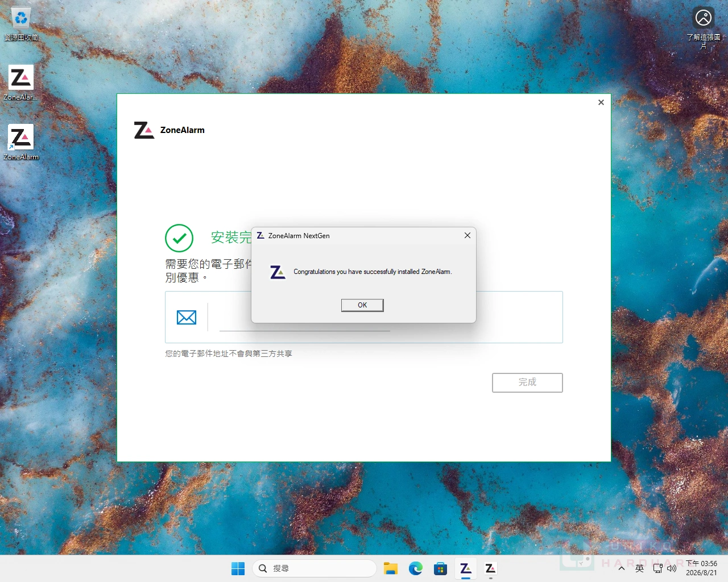Click the ZoneAlarm NextGen title text
Screen dimensions: 728x582
(299, 236)
